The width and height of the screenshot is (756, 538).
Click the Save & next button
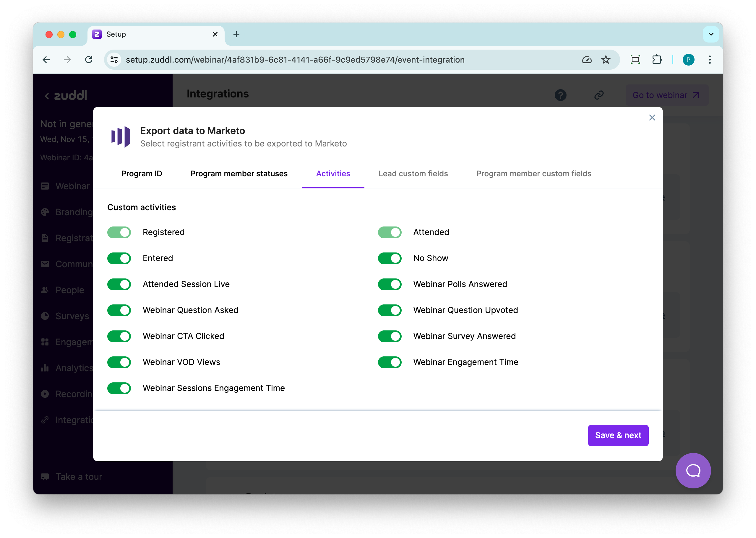tap(618, 435)
